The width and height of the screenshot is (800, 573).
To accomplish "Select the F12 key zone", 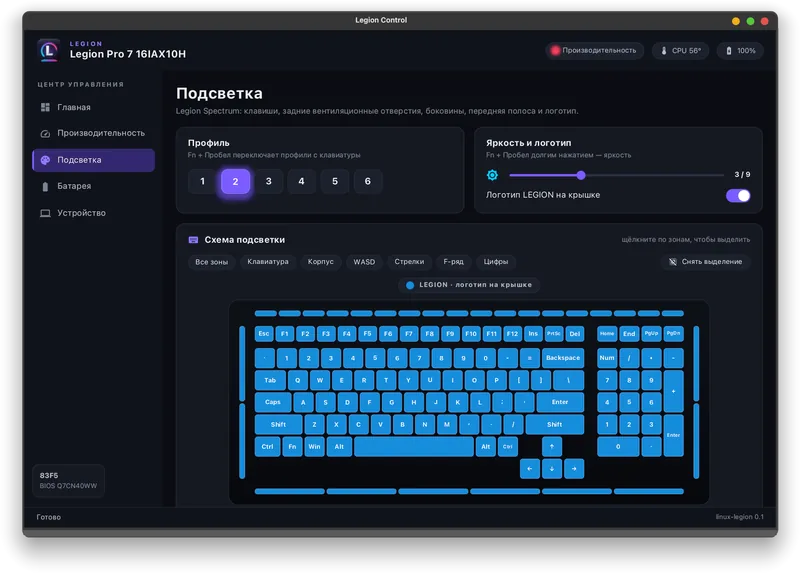I will click(x=512, y=334).
